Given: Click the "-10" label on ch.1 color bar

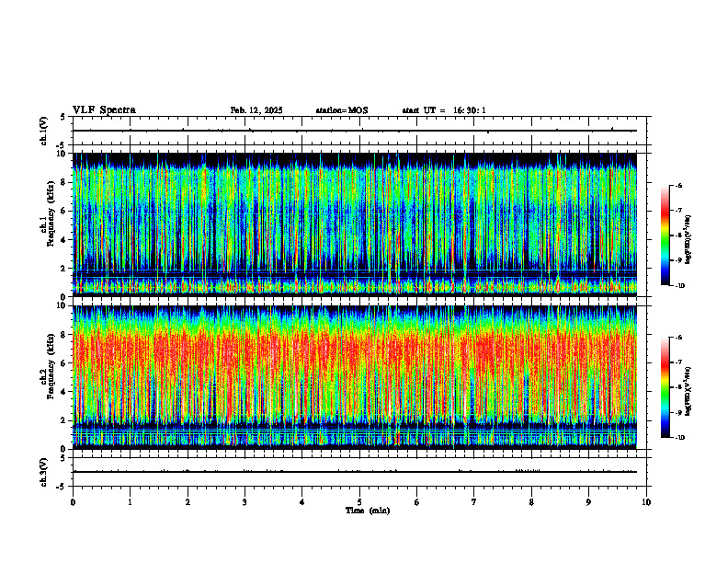Looking at the screenshot, I should pyautogui.click(x=679, y=286).
